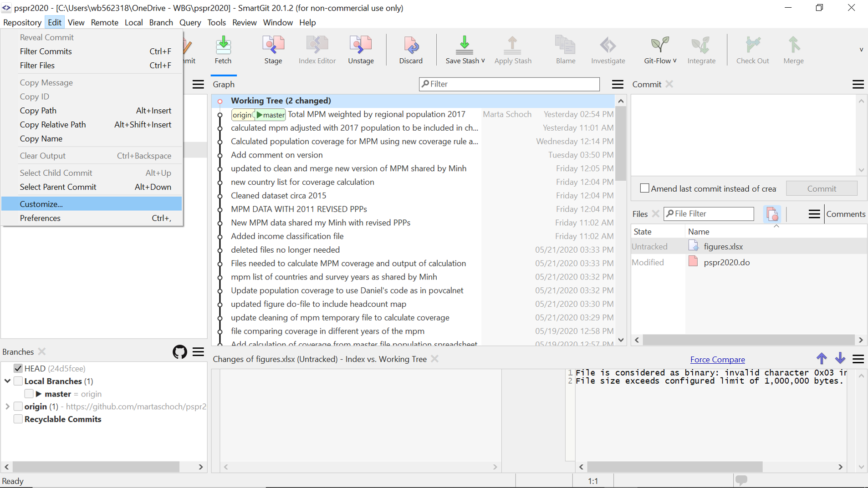Close the Changes of figures.xlsx view
868x488 pixels.
[x=435, y=359]
